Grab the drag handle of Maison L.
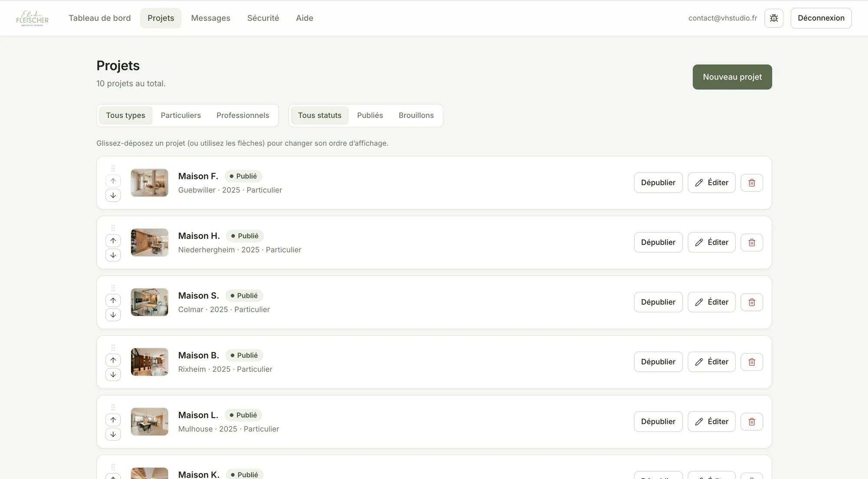 [x=113, y=407]
